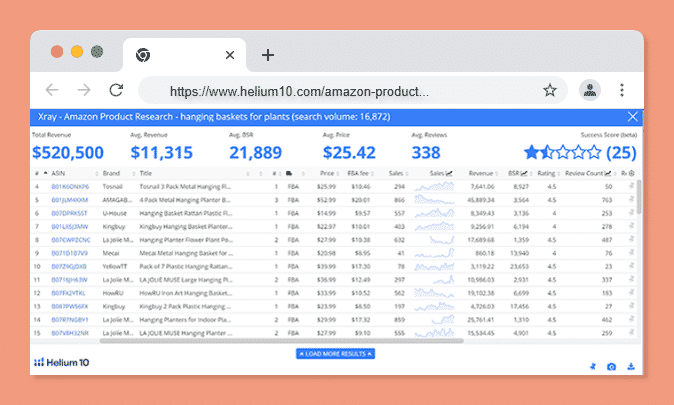
Task: Sort by the Price column arrows
Action: click(338, 174)
